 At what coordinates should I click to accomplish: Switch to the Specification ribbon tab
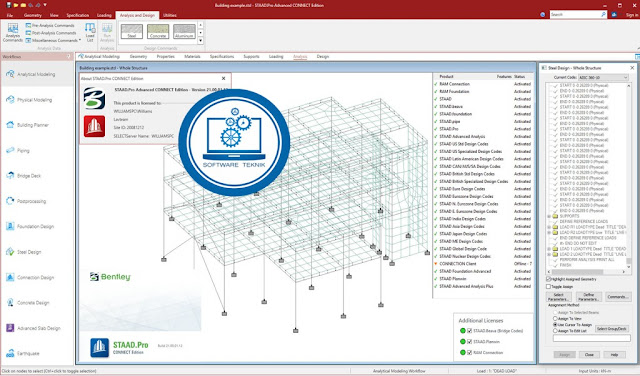[78, 15]
